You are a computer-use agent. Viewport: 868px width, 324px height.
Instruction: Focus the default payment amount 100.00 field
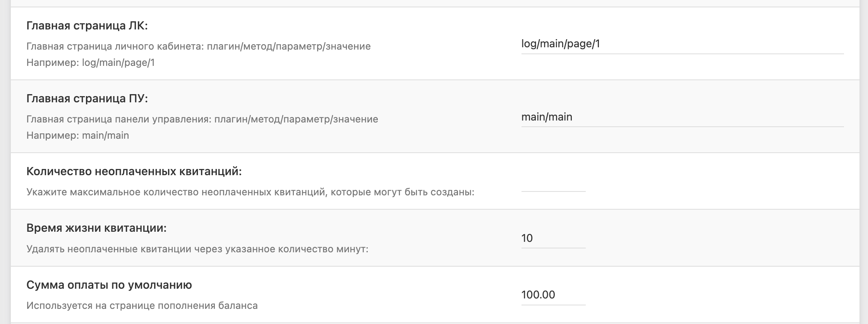(x=553, y=295)
